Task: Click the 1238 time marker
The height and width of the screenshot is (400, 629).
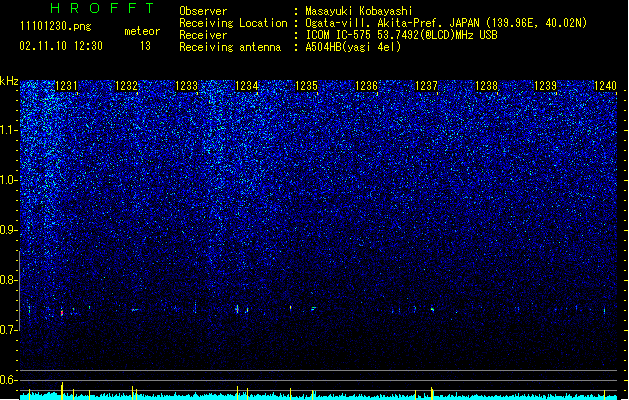Action: click(486, 86)
